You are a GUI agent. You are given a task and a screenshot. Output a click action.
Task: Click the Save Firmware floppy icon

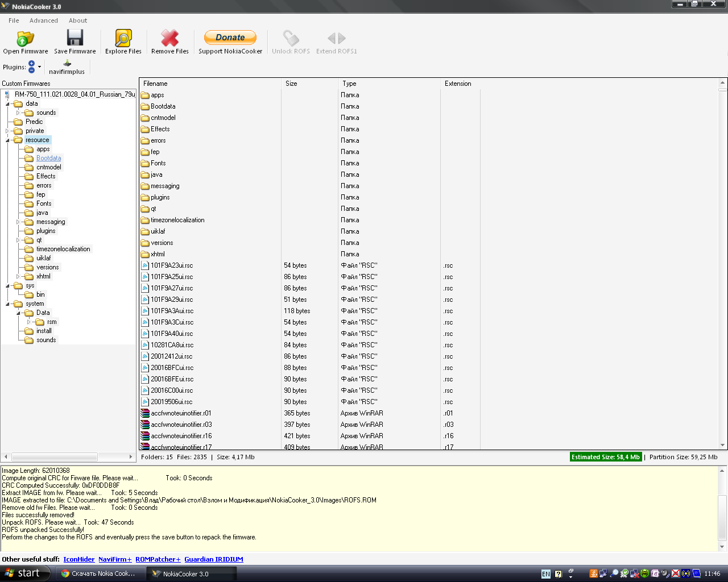click(x=75, y=38)
